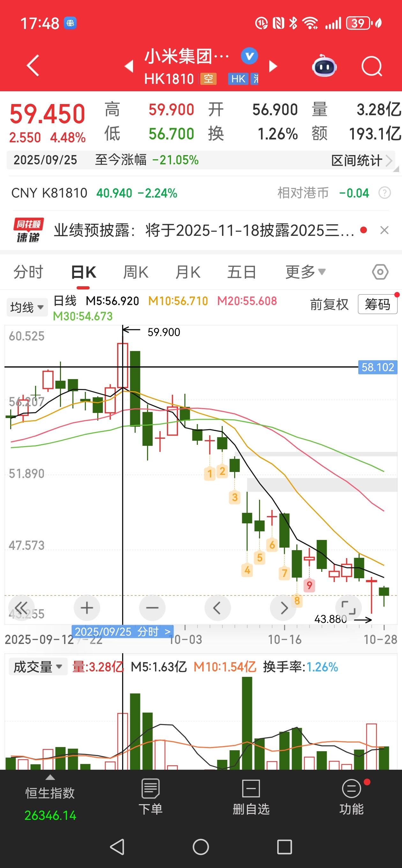Open the 均线 indicator dropdown
This screenshot has width=402, height=868.
pyautogui.click(x=27, y=307)
